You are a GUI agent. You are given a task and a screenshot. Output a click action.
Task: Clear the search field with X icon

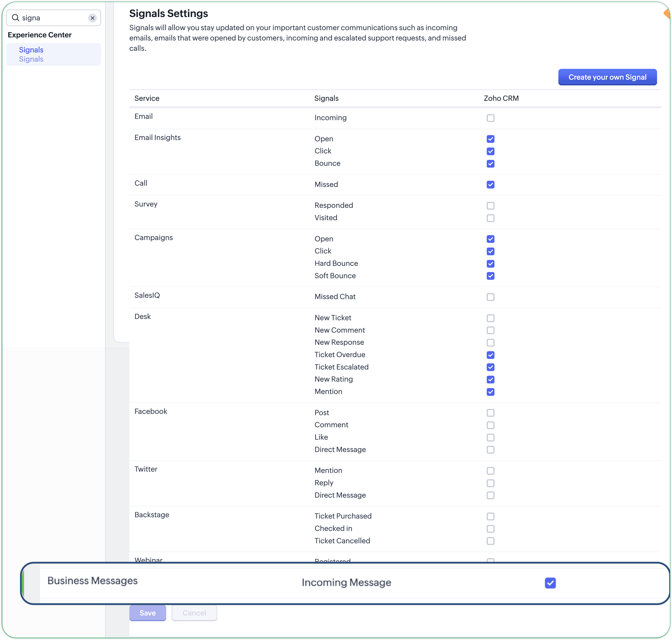tap(93, 18)
